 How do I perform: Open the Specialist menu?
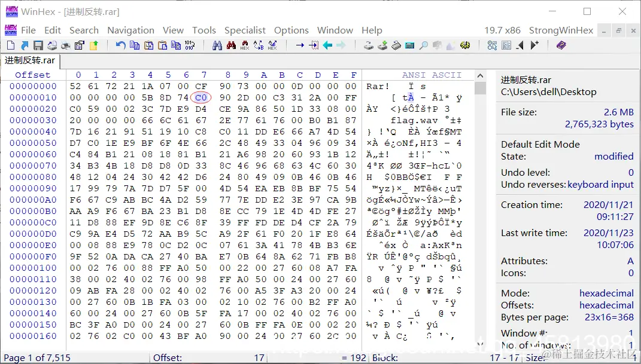click(245, 30)
